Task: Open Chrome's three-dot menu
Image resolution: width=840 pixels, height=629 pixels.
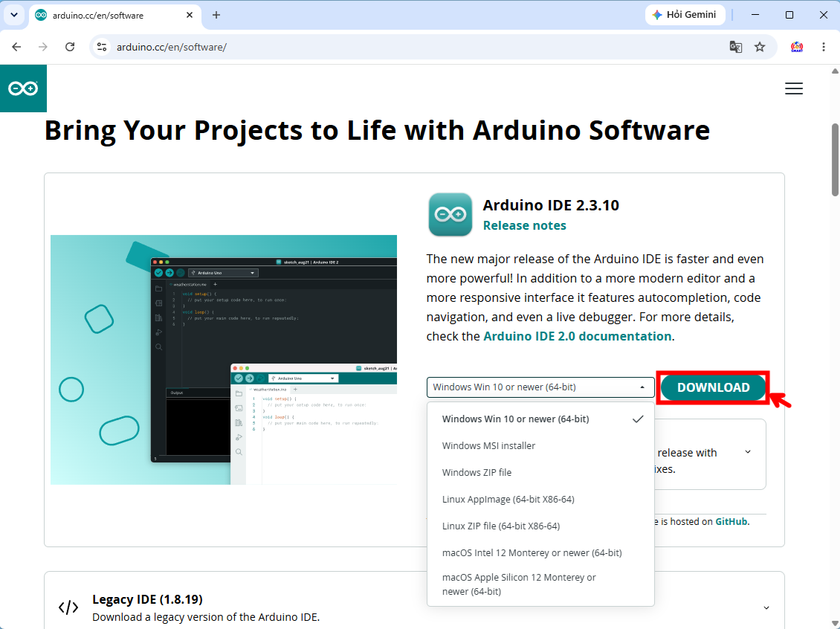Action: (824, 47)
